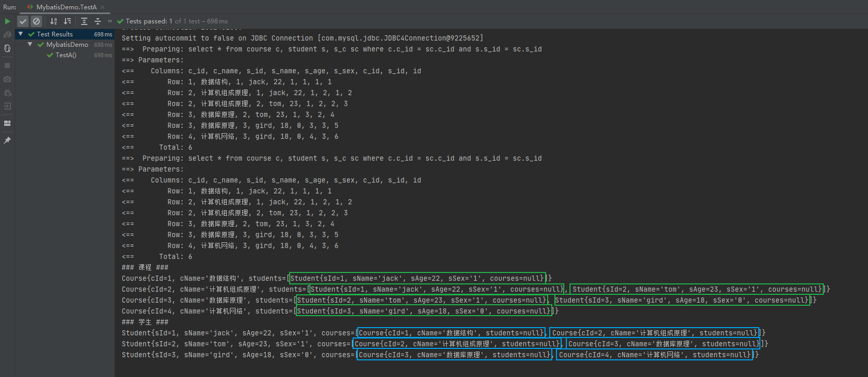Toggle Show Passed tests checkmark button
868x377 pixels.
click(23, 21)
